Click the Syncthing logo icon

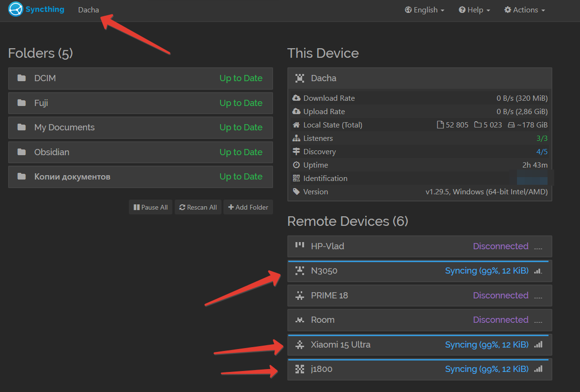tap(16, 9)
